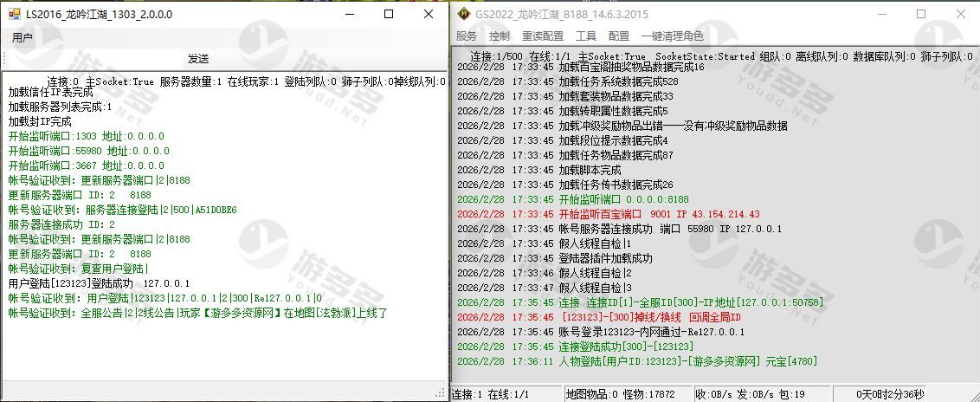Click the resize grip in GS2022 status bar
The image size is (980, 402).
[973, 395]
